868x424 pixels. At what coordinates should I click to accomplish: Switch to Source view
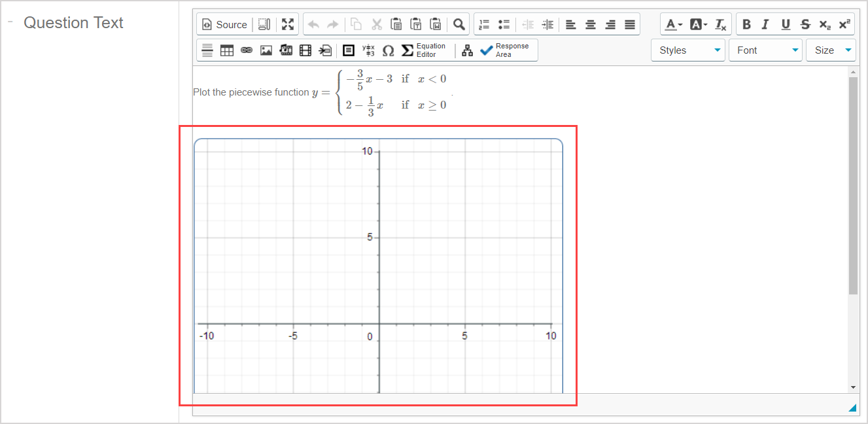(224, 24)
